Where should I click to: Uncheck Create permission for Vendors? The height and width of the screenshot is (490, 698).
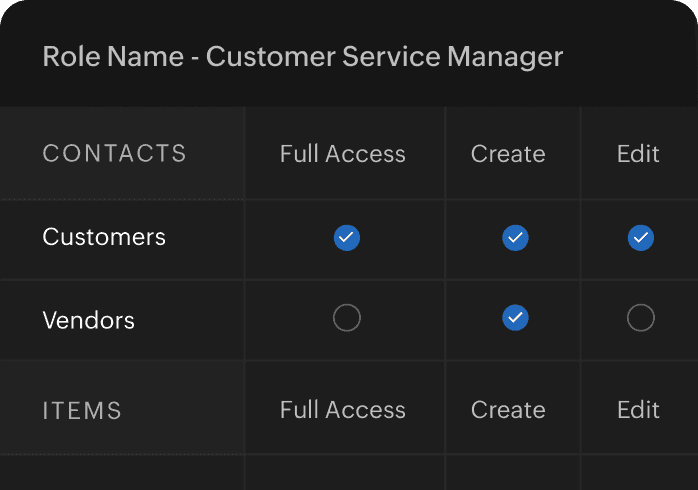(x=514, y=319)
